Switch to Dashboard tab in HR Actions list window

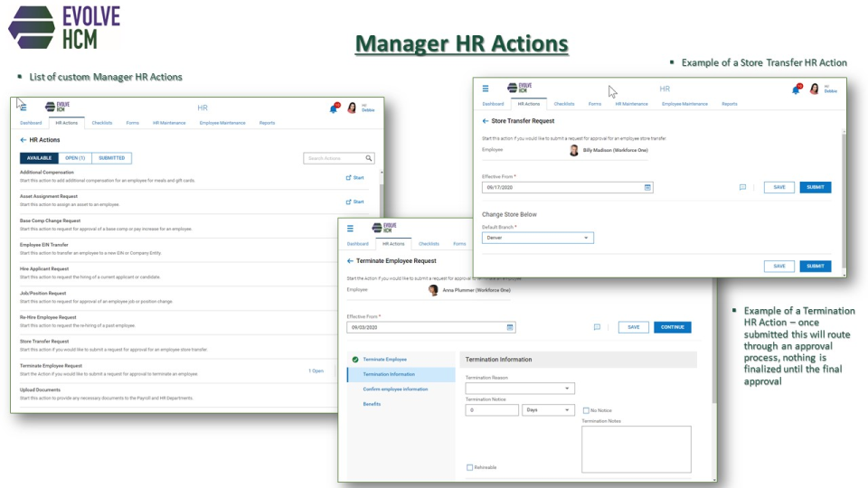[31, 123]
